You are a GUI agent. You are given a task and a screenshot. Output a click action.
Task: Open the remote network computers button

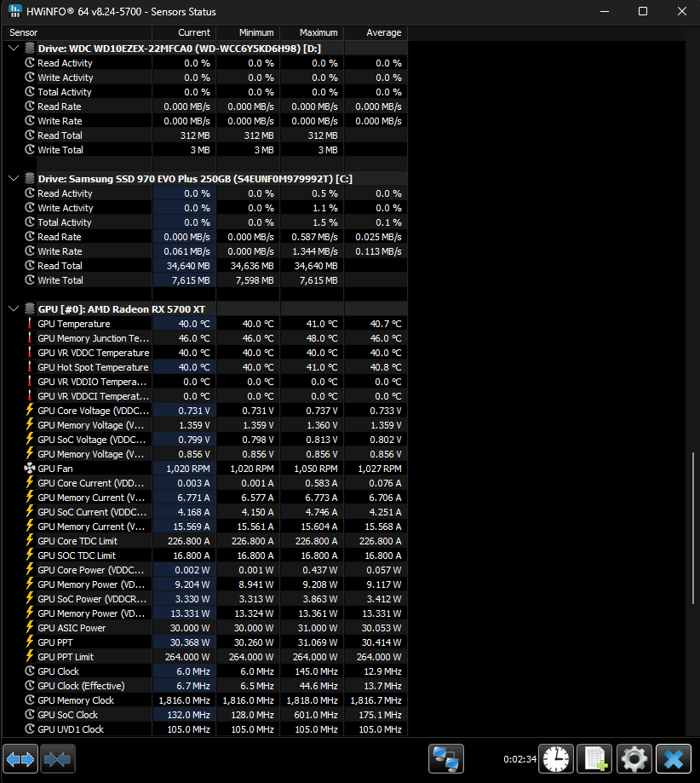tap(446, 759)
